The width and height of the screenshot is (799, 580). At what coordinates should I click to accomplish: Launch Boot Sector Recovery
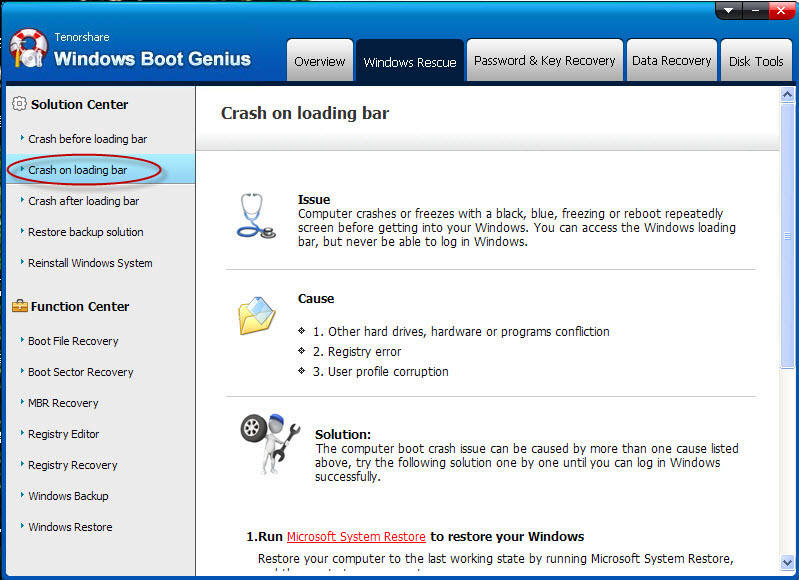click(81, 372)
